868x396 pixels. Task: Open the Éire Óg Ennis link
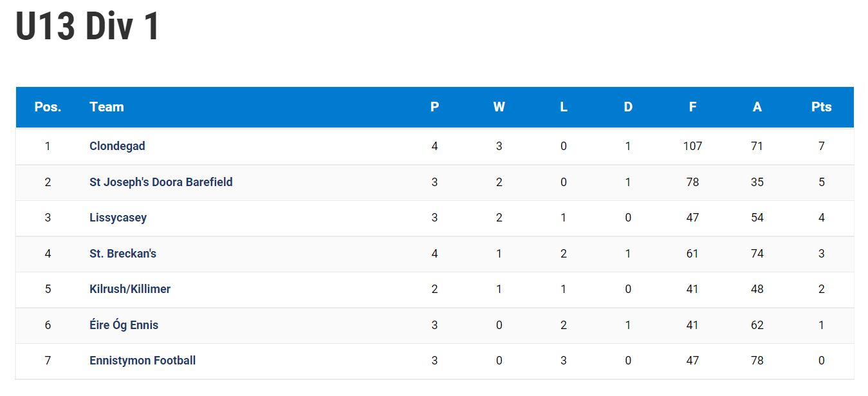[x=124, y=325]
